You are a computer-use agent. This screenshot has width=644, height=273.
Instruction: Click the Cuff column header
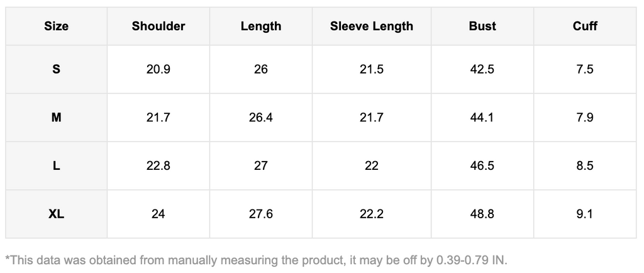coord(585,26)
